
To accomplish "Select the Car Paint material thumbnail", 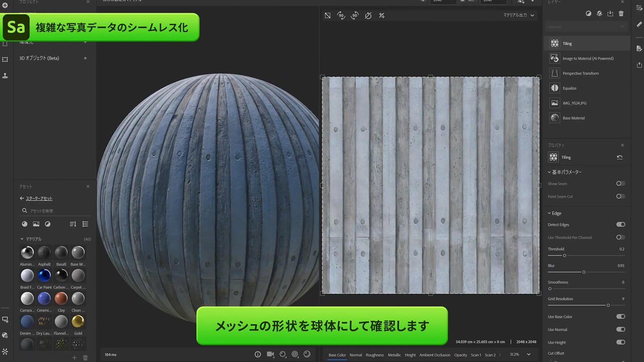I will pos(44,275).
